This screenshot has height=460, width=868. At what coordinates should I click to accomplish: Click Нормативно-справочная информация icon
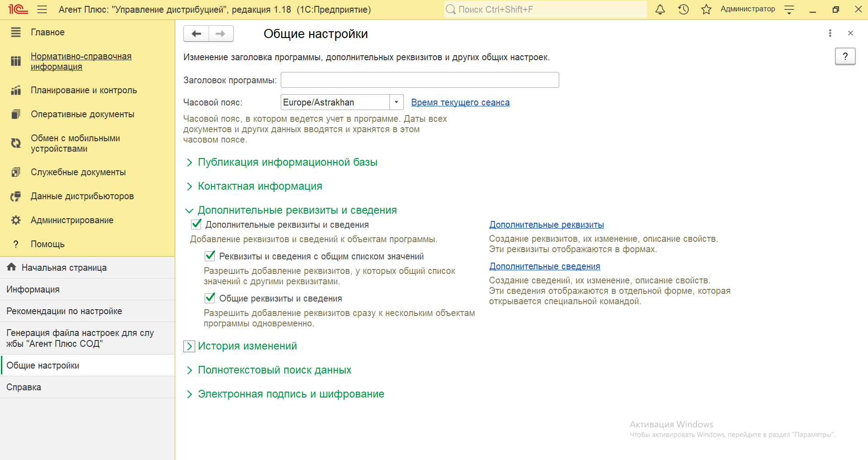[x=16, y=61]
